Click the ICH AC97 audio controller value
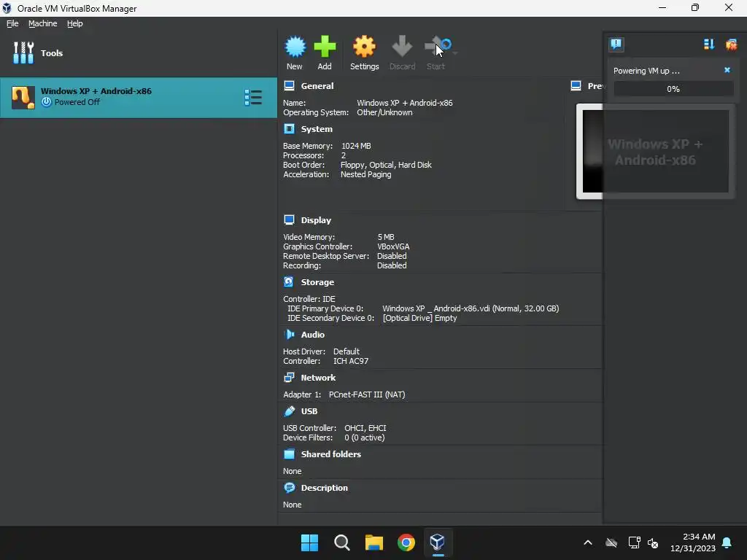Viewport: 747px width, 560px height. point(351,361)
